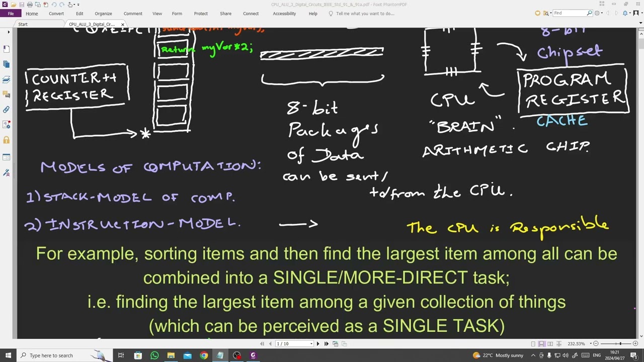Open the Share ribbon tab
The height and width of the screenshot is (362, 644).
tap(225, 14)
